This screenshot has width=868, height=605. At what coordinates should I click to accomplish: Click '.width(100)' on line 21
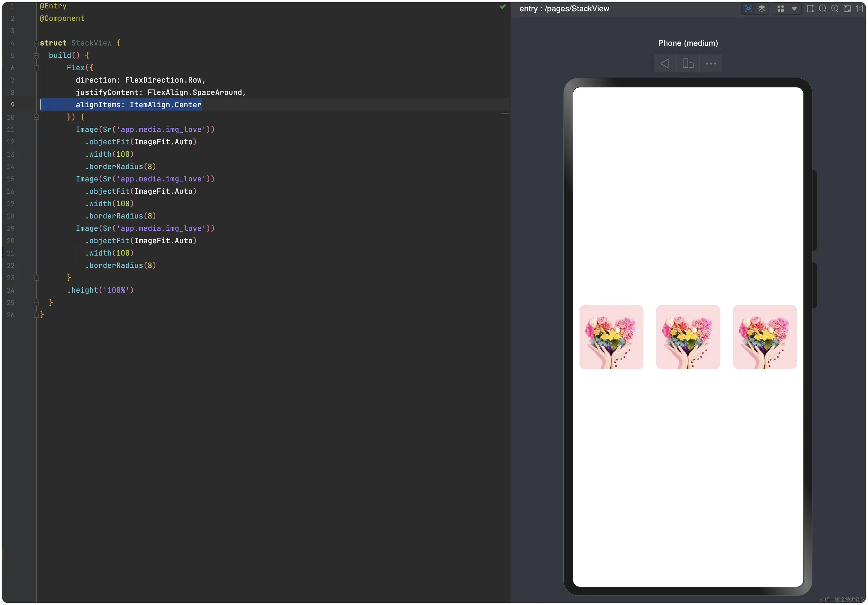(x=109, y=253)
